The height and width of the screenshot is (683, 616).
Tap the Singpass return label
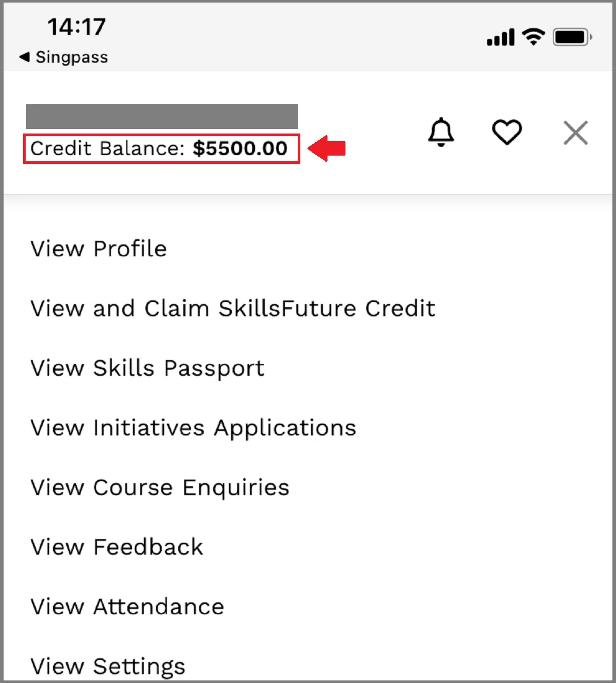tap(71, 57)
